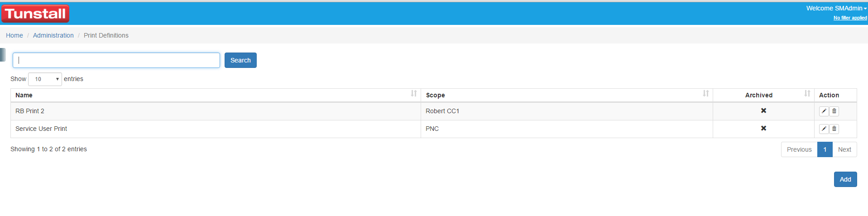The image size is (868, 216).
Task: Add a new print definition
Action: click(845, 179)
